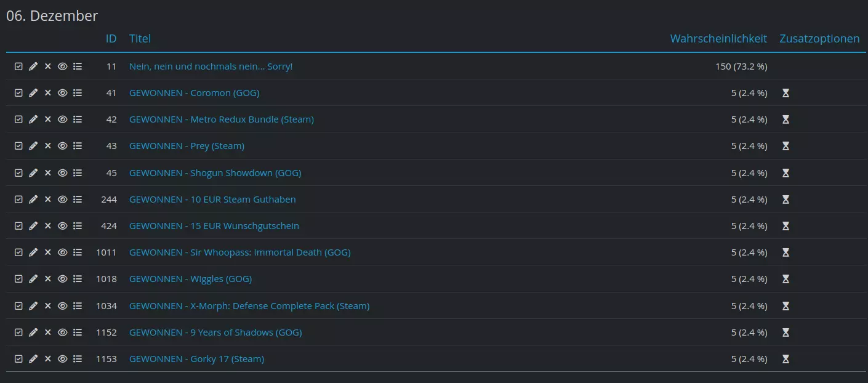
Task: Edit the 'Nein, nein und nochmals nein' entry
Action: [33, 67]
